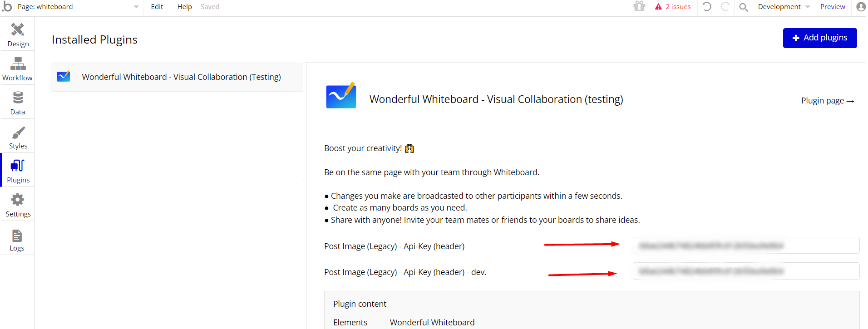Click the Add plugins button

click(x=820, y=38)
